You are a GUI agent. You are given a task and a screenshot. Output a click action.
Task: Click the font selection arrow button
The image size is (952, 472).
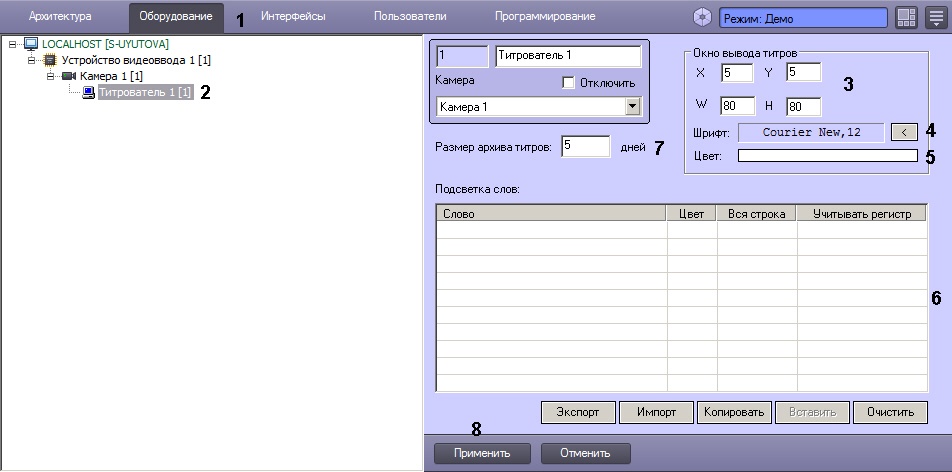(x=903, y=131)
